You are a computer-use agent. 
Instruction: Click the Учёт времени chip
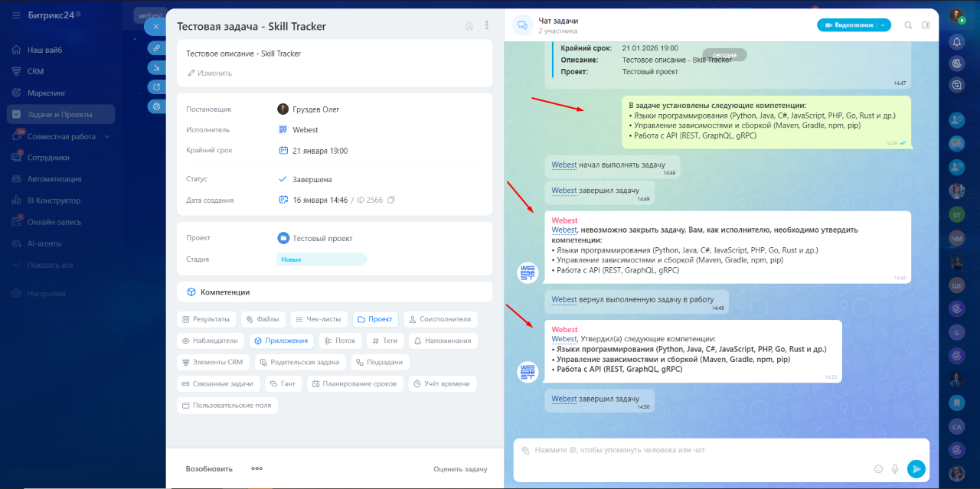point(443,383)
